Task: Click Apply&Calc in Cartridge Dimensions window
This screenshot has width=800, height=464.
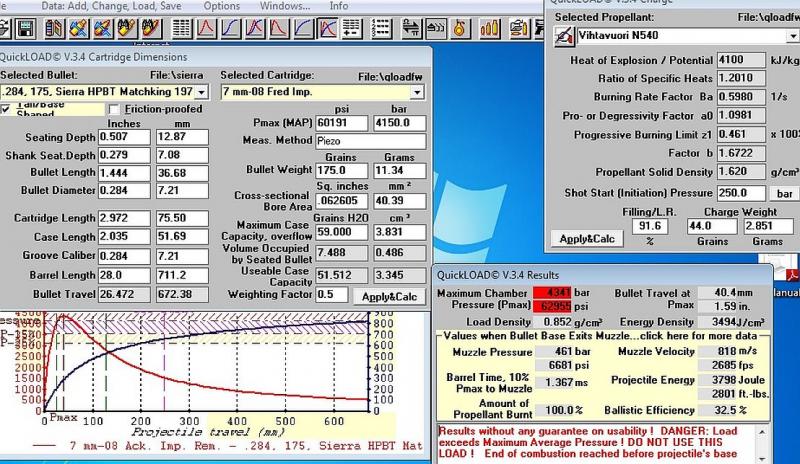Action: click(x=389, y=297)
